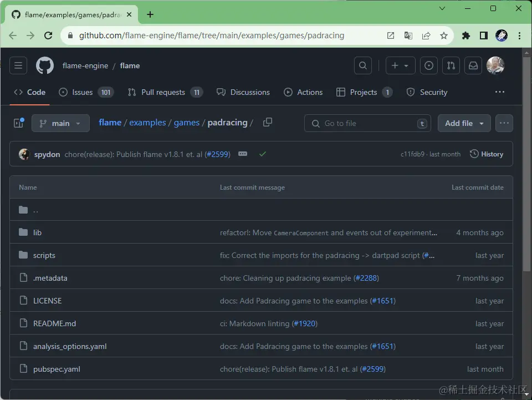
Task: Switch to the Issues tab
Action: pyautogui.click(x=86, y=92)
